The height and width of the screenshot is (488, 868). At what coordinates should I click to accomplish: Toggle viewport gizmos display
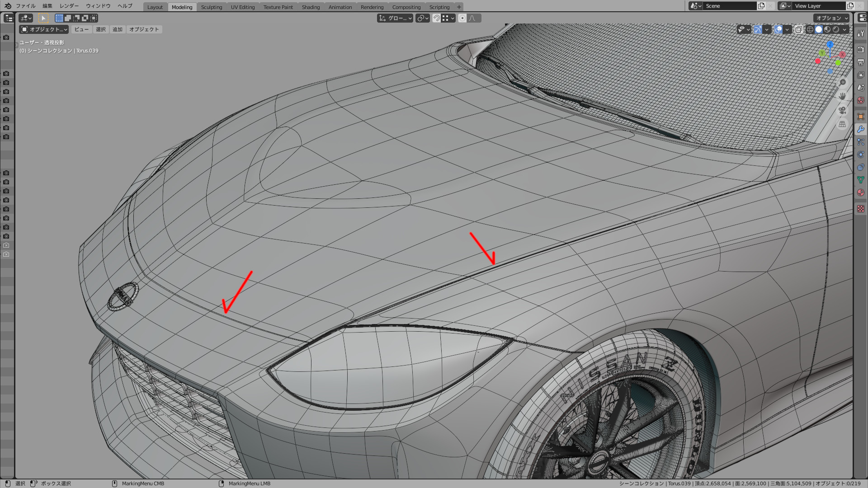coord(758,29)
